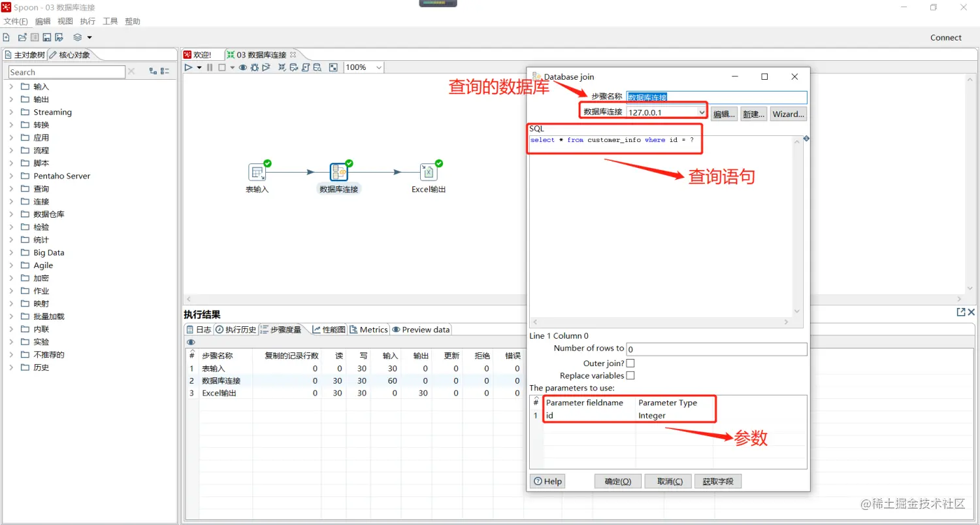Open the run options dropdown arrow
980x525 pixels.
(x=199, y=67)
